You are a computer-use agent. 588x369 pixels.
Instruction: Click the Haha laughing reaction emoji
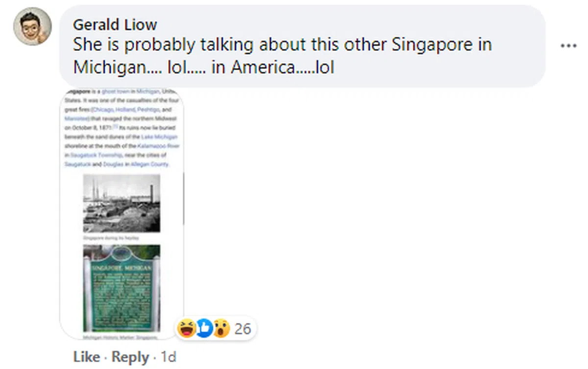coord(188,328)
